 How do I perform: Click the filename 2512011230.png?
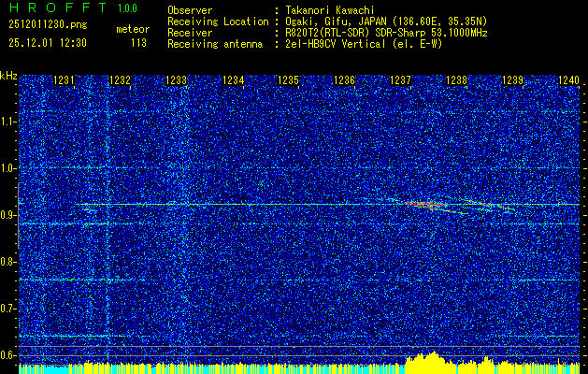point(48,25)
